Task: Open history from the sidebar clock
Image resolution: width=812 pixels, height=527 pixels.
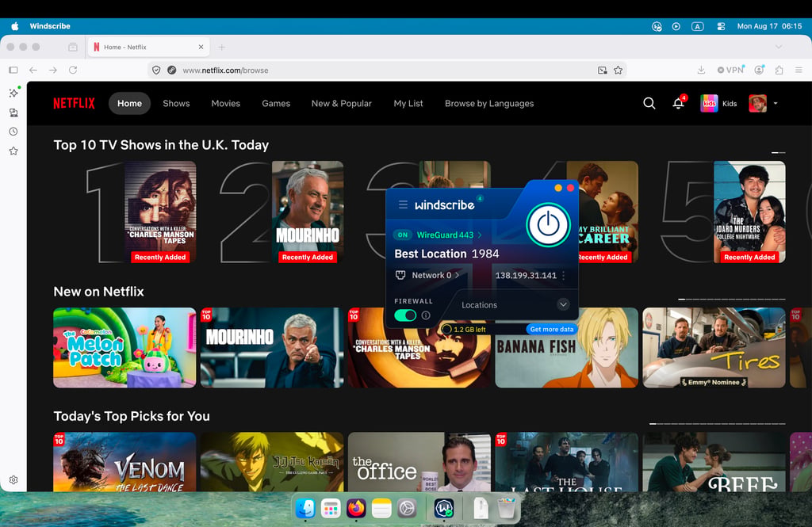Action: 13,132
